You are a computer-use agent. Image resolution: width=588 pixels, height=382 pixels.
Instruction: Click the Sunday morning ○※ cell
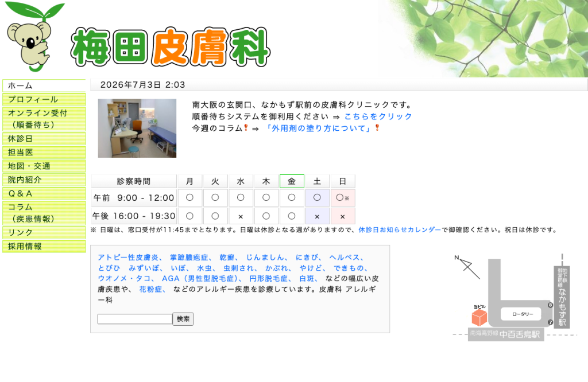pos(343,198)
